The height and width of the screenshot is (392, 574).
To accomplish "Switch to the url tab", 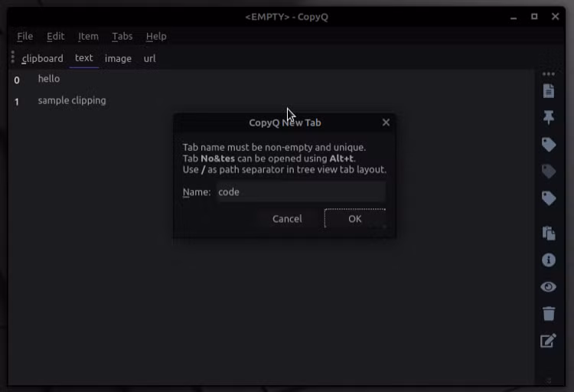I will pos(149,58).
